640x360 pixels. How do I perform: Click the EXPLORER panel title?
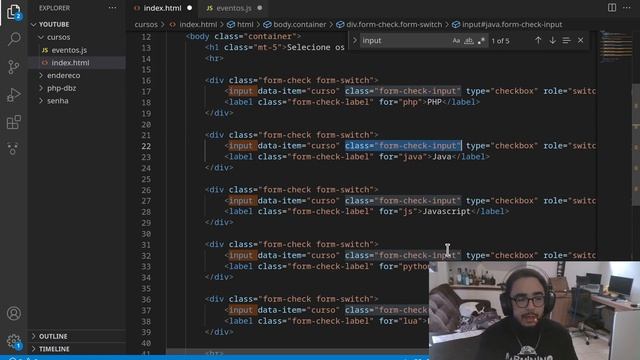(x=54, y=8)
